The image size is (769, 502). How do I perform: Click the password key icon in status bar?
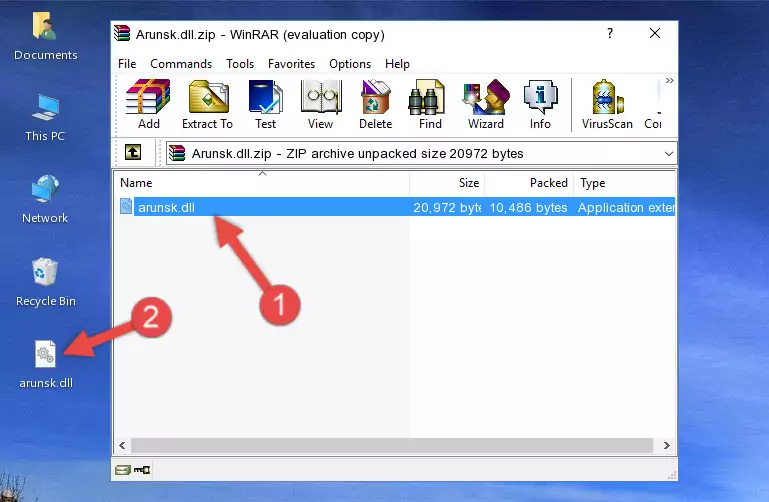pos(142,470)
